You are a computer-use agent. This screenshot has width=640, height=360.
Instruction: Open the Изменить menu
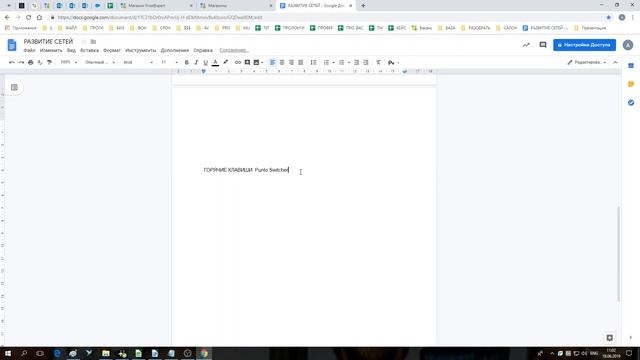51,50
